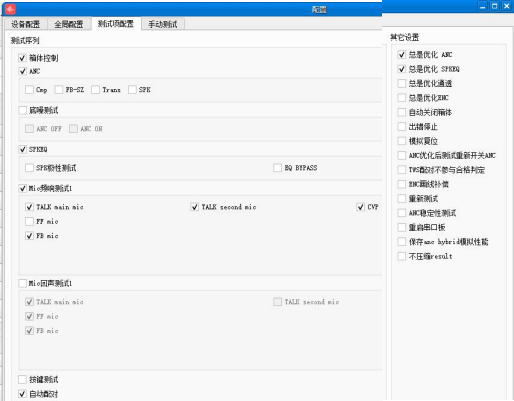Viewport: 514px width, 401px height.
Task: Check 保存anc hybrid模拟性能 option
Action: (x=402, y=242)
